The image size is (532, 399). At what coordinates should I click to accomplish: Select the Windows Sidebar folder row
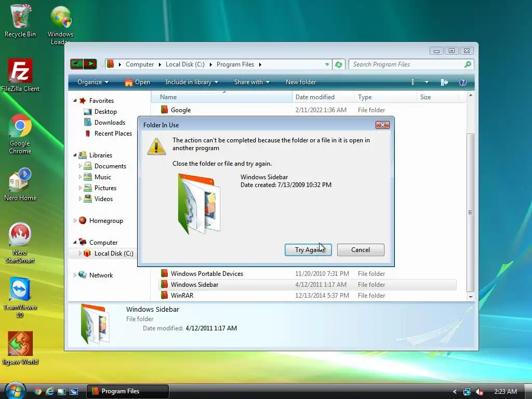click(308, 284)
